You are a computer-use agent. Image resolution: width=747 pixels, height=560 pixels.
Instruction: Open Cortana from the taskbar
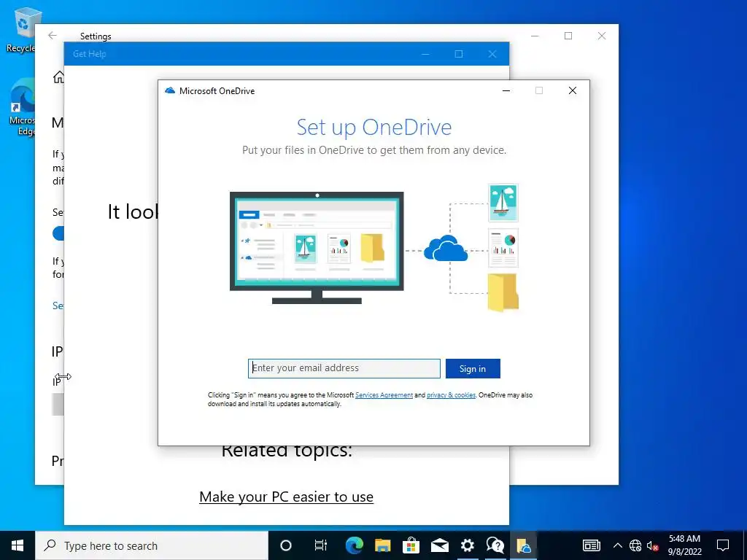click(x=286, y=545)
